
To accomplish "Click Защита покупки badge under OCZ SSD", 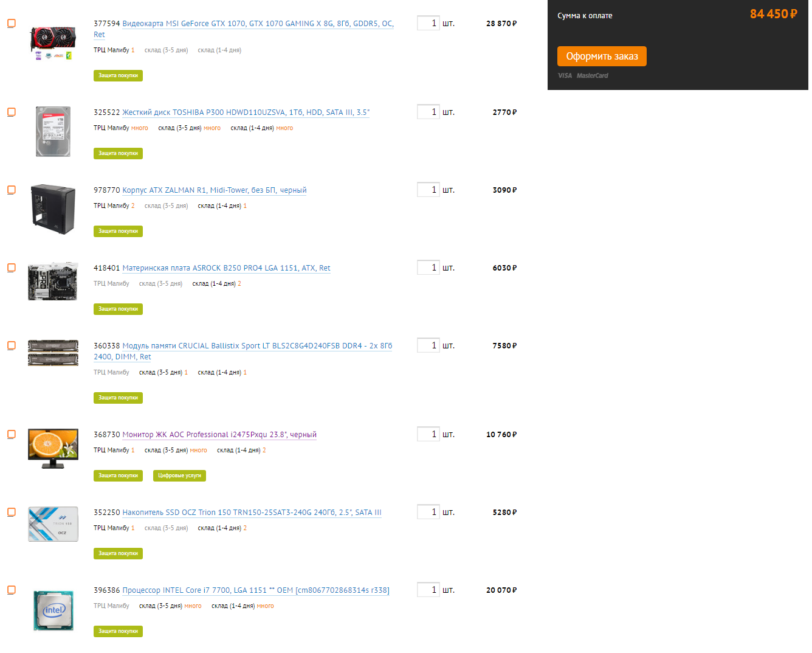I will (118, 553).
